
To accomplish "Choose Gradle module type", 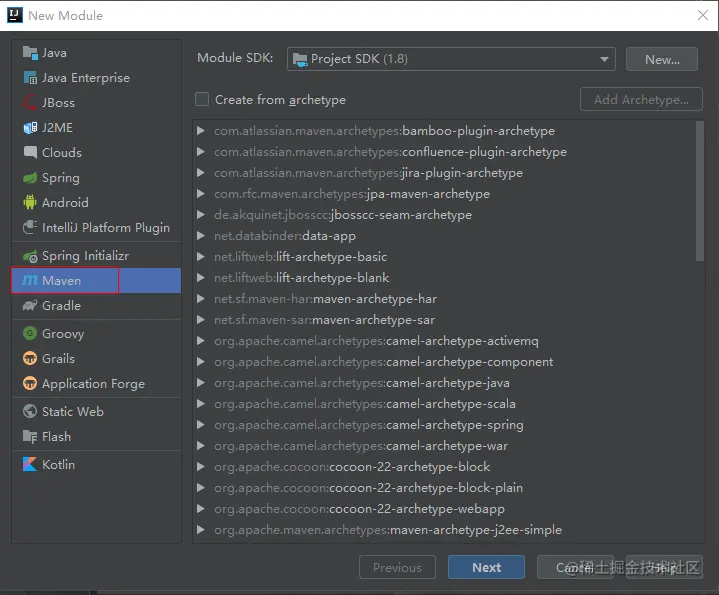I will [96, 305].
